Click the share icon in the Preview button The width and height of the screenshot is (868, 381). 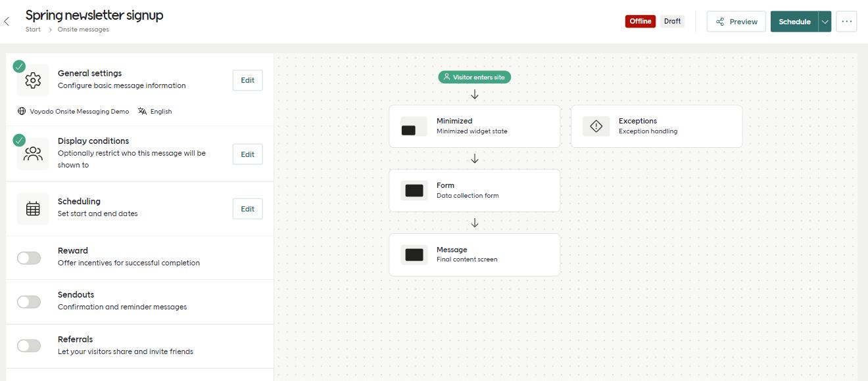[720, 22]
